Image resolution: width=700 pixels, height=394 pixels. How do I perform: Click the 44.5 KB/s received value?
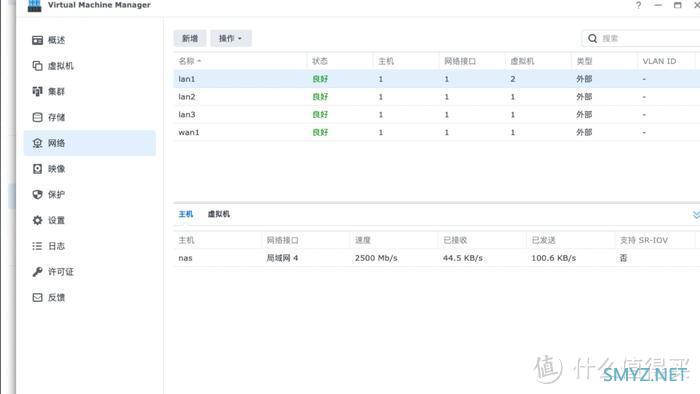point(463,258)
